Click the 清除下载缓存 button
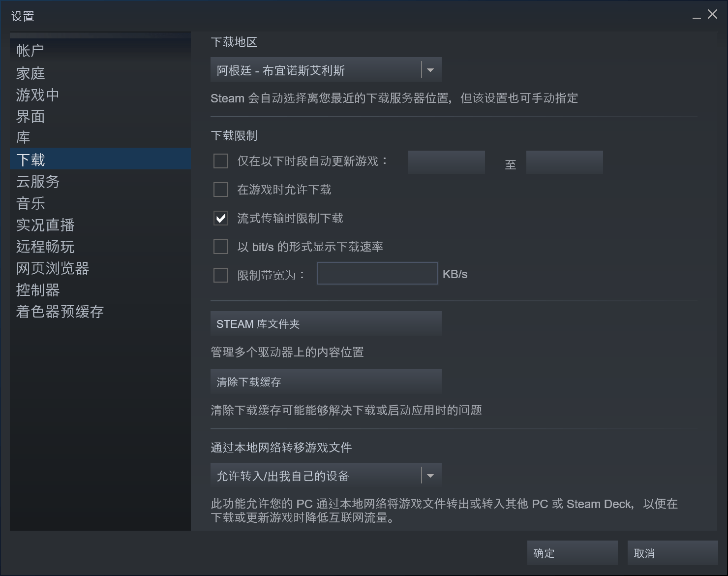 coord(326,382)
